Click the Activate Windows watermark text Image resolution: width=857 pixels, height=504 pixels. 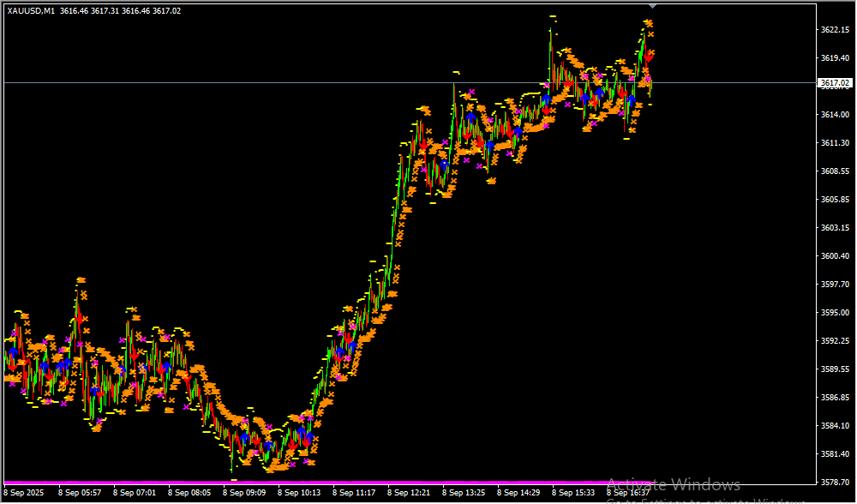pyautogui.click(x=673, y=485)
